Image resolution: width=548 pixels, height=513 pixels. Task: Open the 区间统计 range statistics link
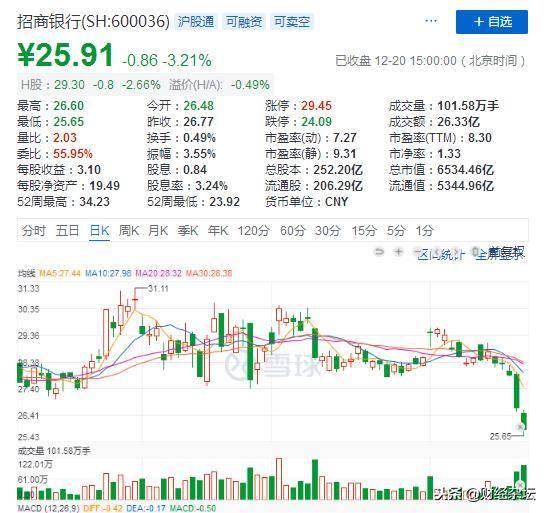[x=441, y=254]
